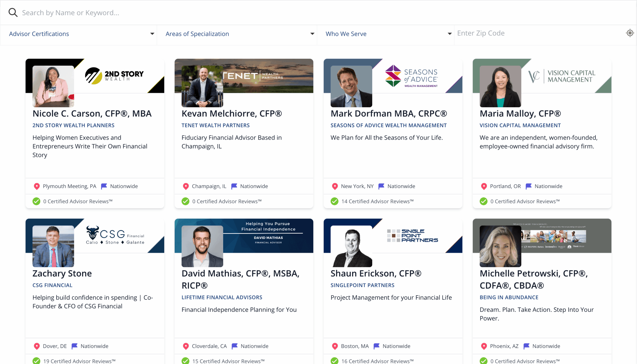The height and width of the screenshot is (364, 637).
Task: Click the CSG Financial firm link
Action: 53,285
